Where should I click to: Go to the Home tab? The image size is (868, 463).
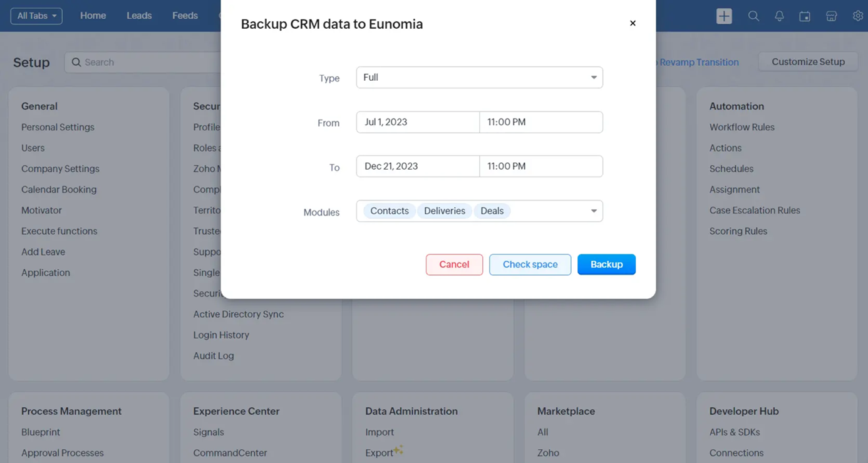93,16
